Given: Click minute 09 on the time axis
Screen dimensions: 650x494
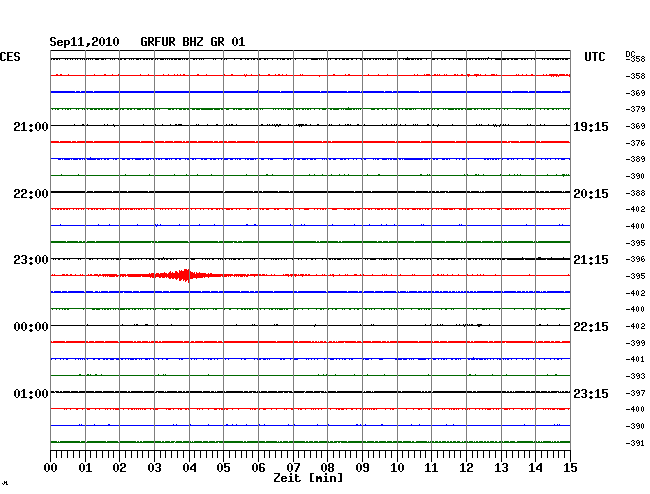Looking at the screenshot, I should (362, 468).
